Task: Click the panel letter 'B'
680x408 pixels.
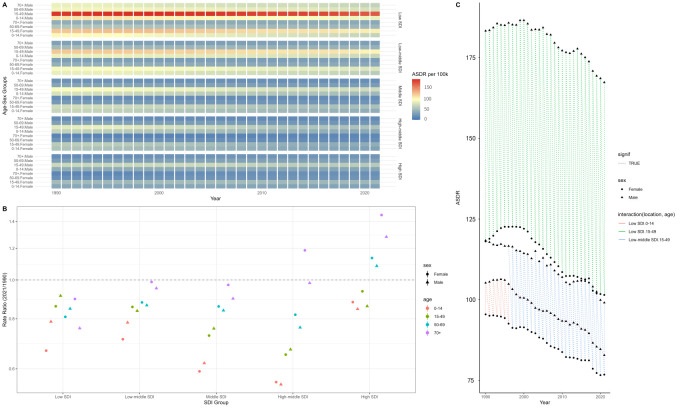Action: tap(4, 209)
